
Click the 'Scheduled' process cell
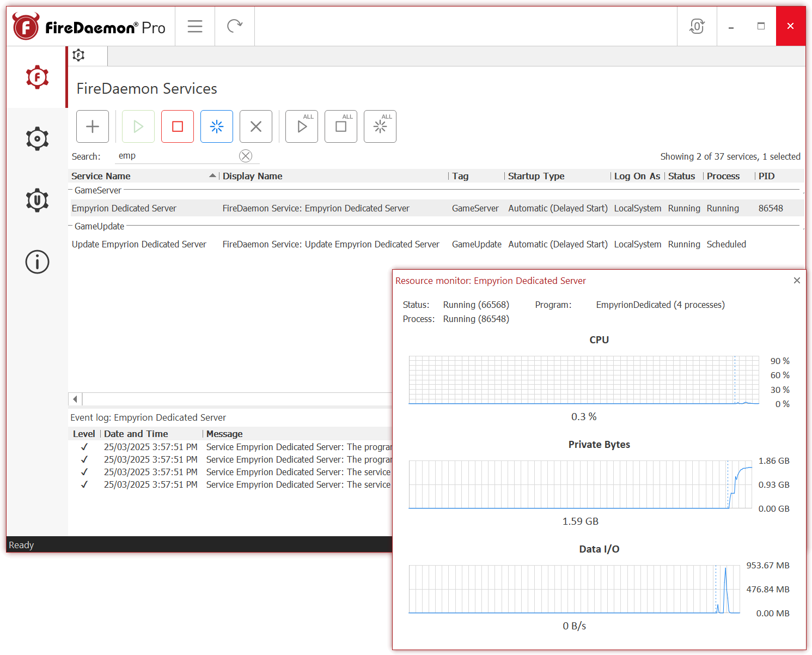click(726, 244)
